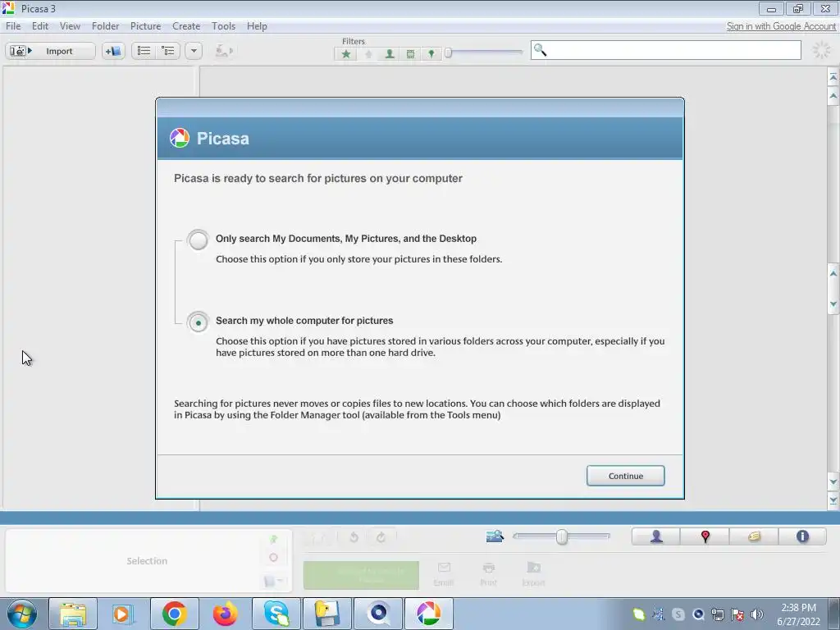The height and width of the screenshot is (630, 840).
Task: Click the Import button
Action: pos(50,51)
